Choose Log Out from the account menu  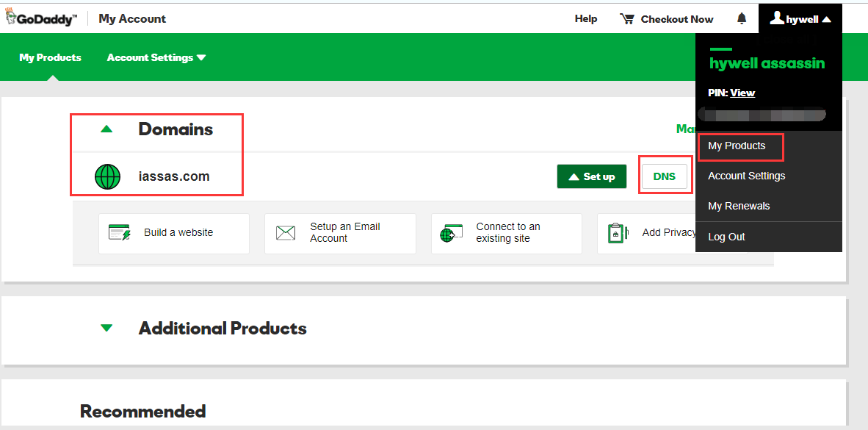click(726, 237)
